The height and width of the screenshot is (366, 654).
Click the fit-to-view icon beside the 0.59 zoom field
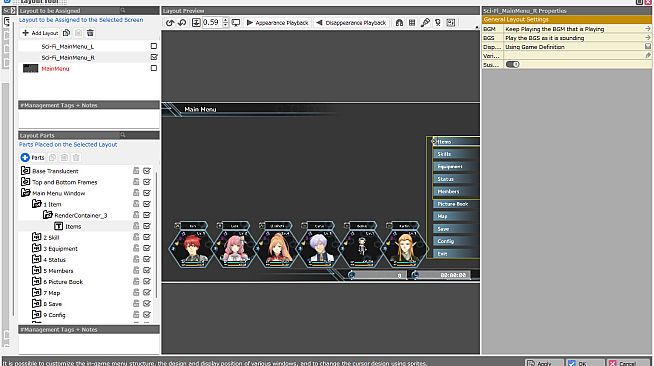coord(196,23)
